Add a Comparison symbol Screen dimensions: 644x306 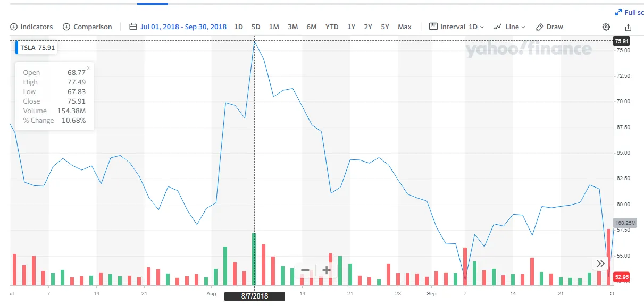point(87,27)
